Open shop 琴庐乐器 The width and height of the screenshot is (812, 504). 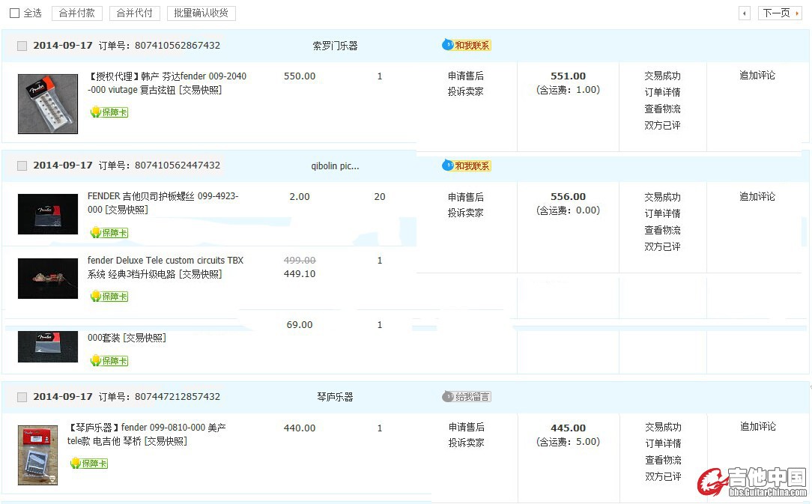pos(335,397)
